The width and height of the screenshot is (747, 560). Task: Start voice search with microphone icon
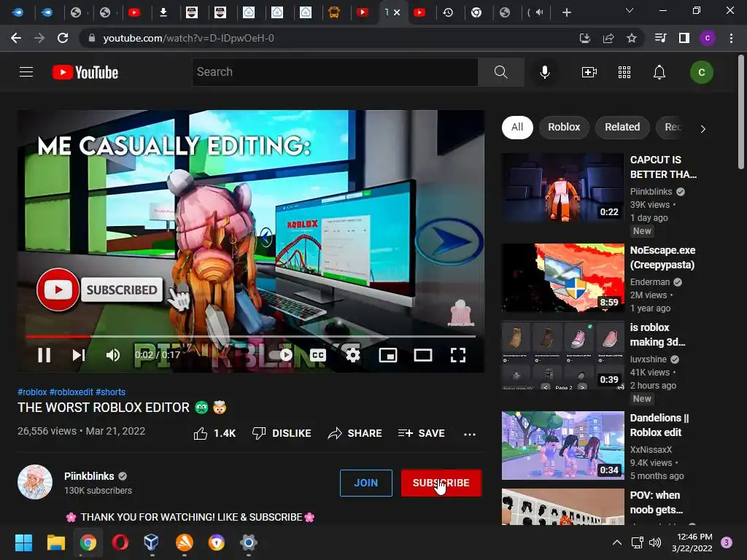pos(544,72)
